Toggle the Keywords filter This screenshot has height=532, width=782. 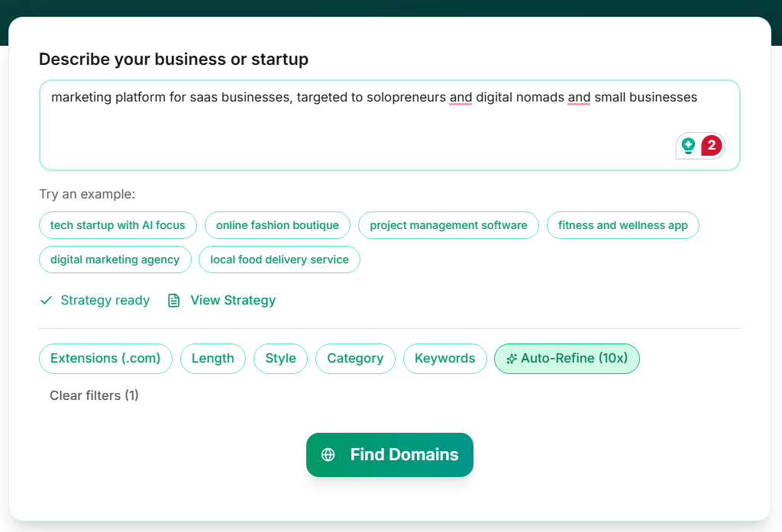point(444,358)
